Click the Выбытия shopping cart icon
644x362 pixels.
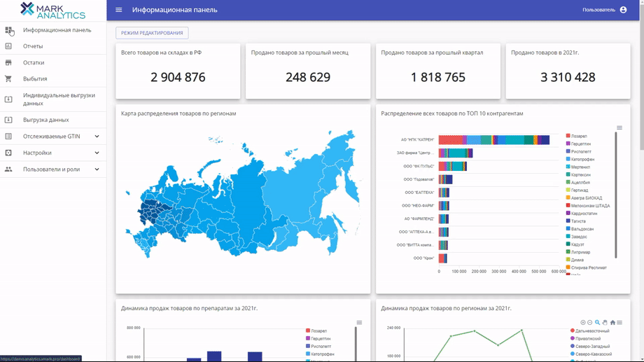coord(8,78)
